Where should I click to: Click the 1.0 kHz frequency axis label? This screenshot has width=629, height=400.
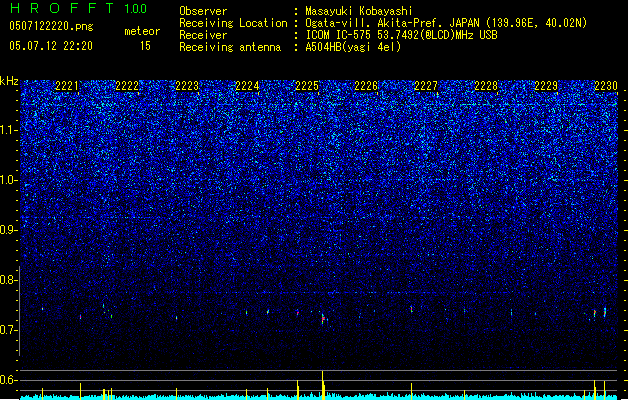click(9, 180)
